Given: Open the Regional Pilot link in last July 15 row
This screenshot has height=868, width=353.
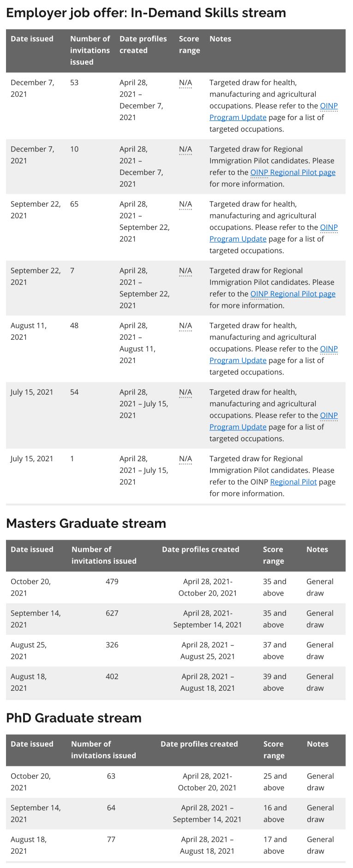Looking at the screenshot, I should tap(293, 482).
